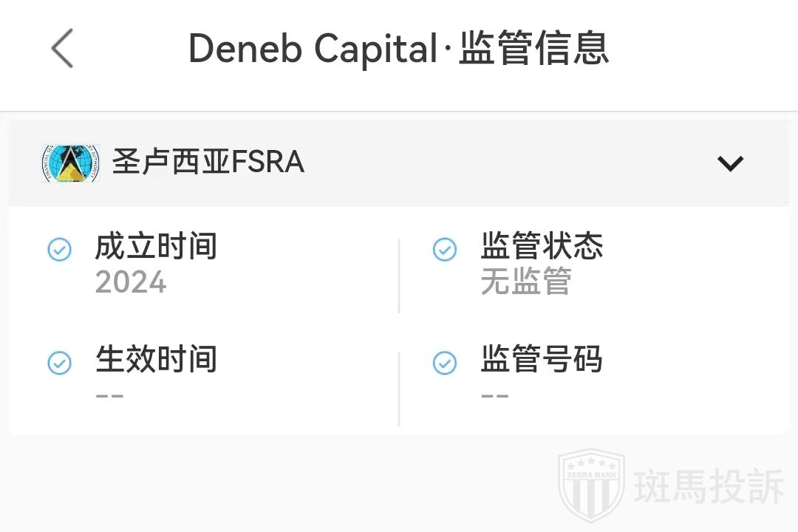
Task: Tap the back arrow icon
Action: pyautogui.click(x=63, y=49)
